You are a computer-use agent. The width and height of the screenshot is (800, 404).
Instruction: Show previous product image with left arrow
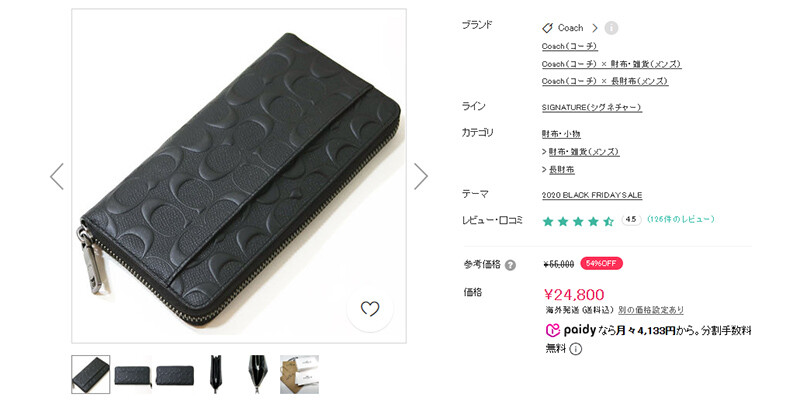57,176
